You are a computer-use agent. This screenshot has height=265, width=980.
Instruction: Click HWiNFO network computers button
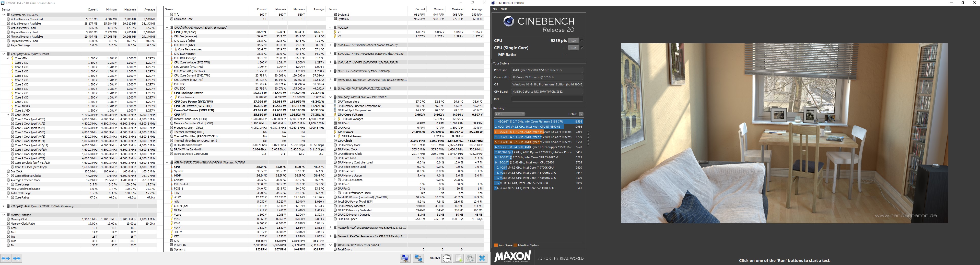pyautogui.click(x=418, y=258)
